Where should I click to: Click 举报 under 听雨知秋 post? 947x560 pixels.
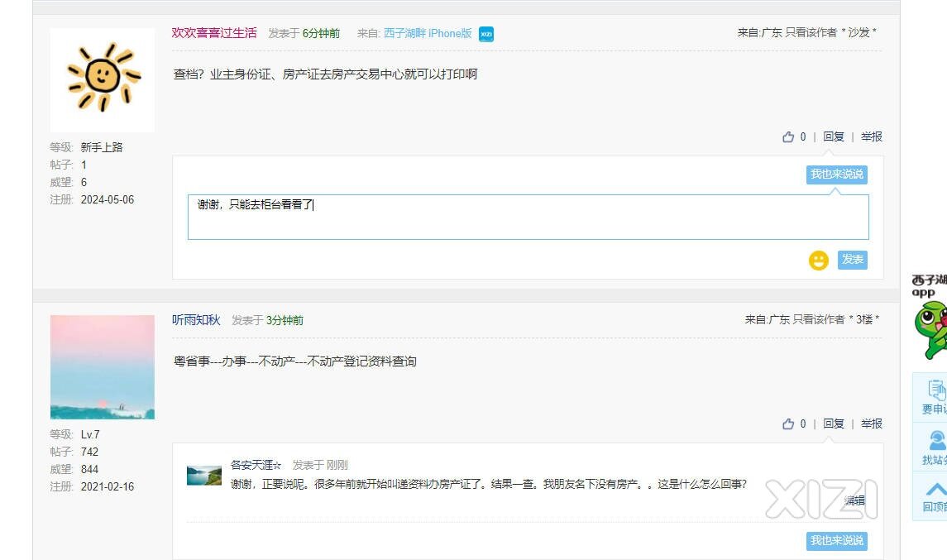872,424
